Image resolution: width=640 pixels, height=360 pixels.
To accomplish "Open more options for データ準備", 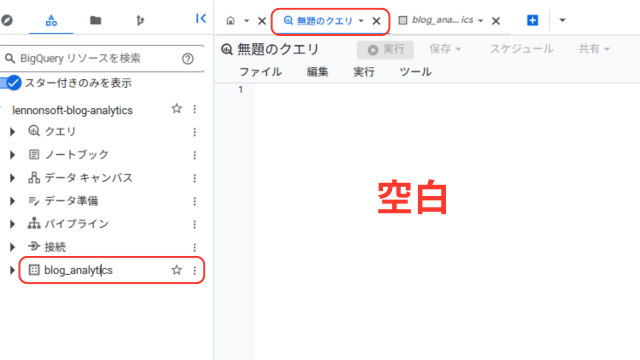I will tap(195, 201).
